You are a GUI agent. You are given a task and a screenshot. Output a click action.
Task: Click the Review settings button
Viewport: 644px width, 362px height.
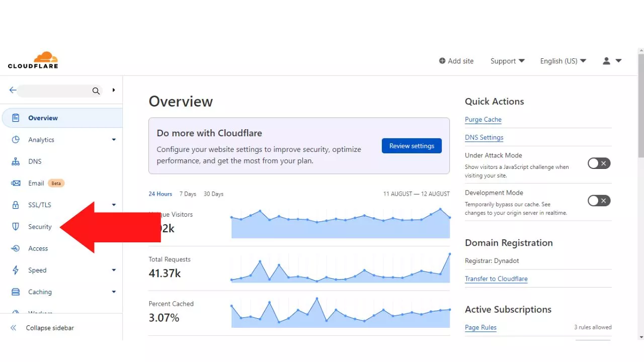(x=412, y=146)
